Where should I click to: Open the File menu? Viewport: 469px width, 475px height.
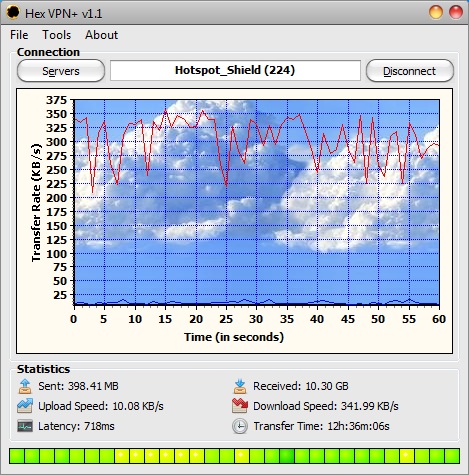point(19,35)
